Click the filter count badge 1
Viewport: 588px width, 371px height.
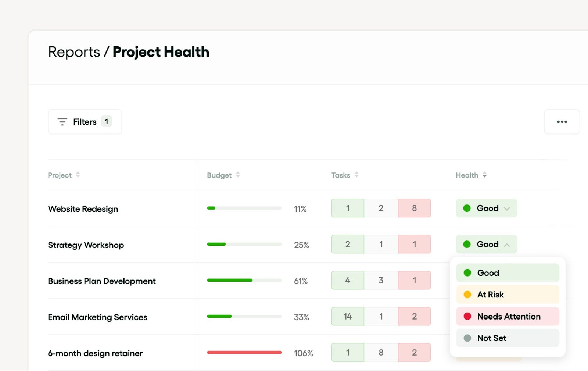pyautogui.click(x=107, y=121)
